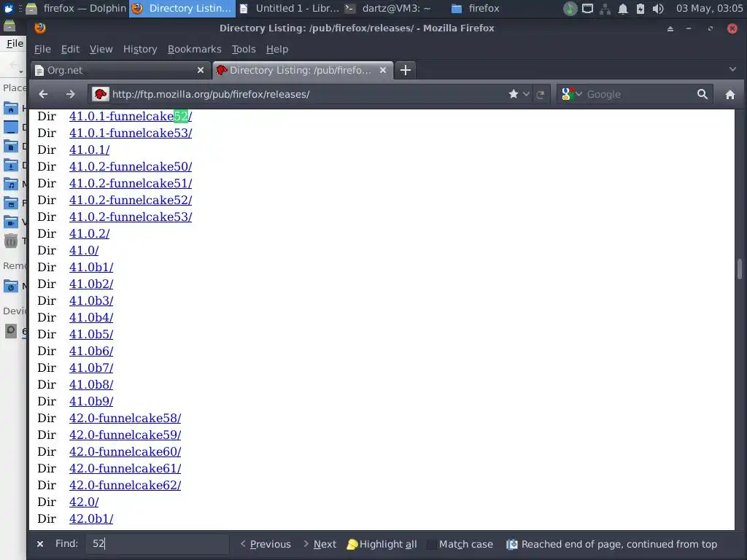This screenshot has height=560, width=747.
Task: Bookmark this page with the star icon
Action: [x=514, y=94]
